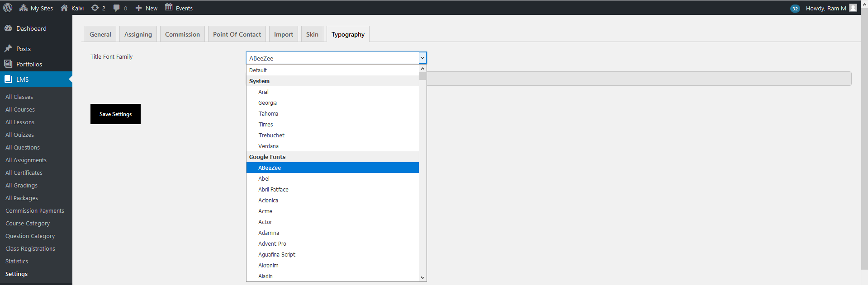Click font list scrollbar up arrow
Viewport: 868px width, 285px height.
pyautogui.click(x=422, y=69)
